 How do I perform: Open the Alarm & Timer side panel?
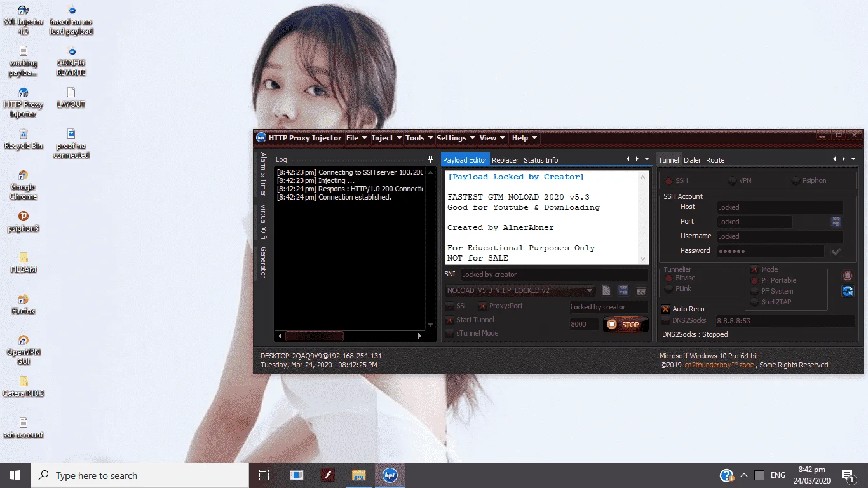coord(263,174)
